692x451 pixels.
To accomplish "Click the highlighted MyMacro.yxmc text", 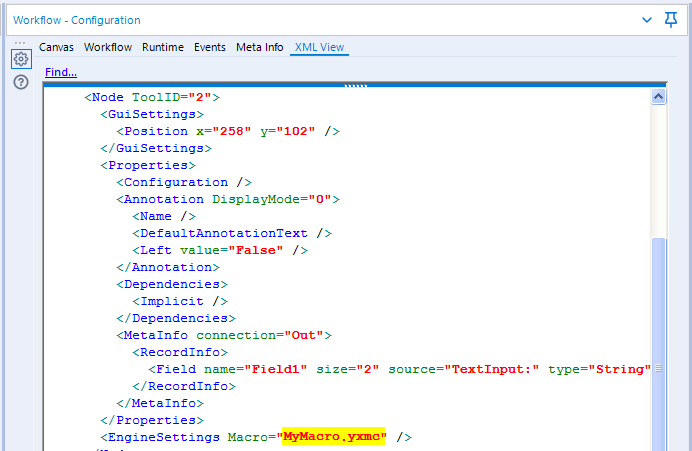I will tap(334, 436).
